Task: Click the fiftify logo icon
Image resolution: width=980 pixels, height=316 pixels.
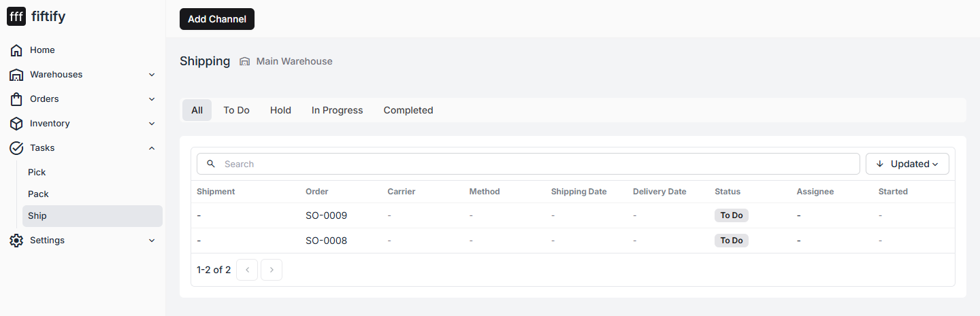Action: [x=16, y=16]
